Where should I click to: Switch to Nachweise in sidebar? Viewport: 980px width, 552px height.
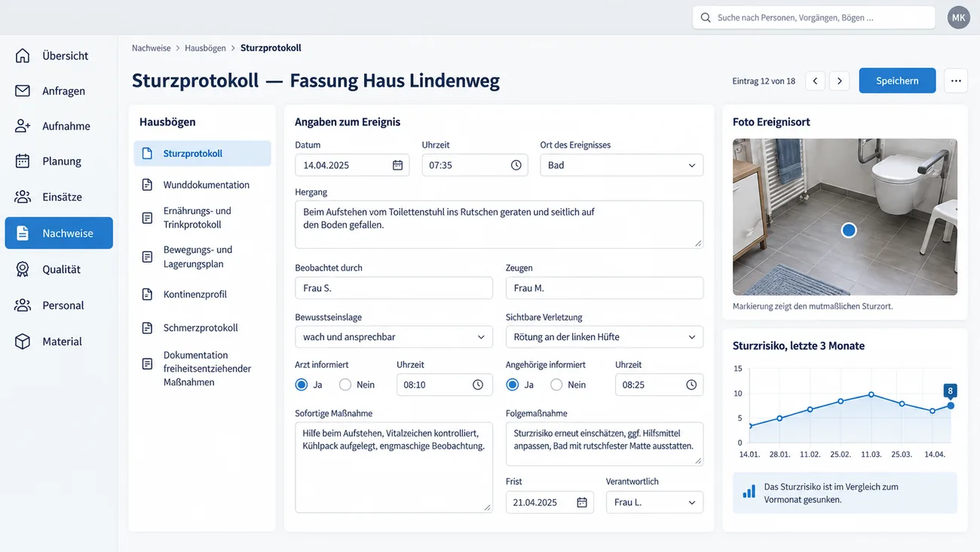59,233
